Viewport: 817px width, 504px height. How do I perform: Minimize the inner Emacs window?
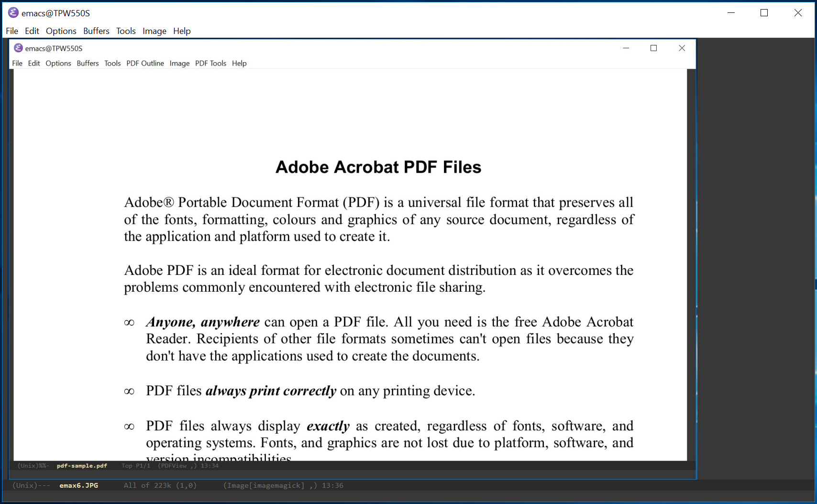tap(626, 48)
